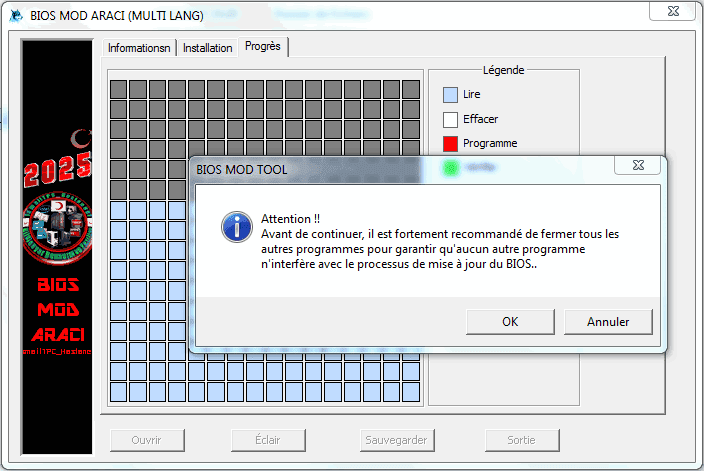Click the Éclair button

click(268, 440)
